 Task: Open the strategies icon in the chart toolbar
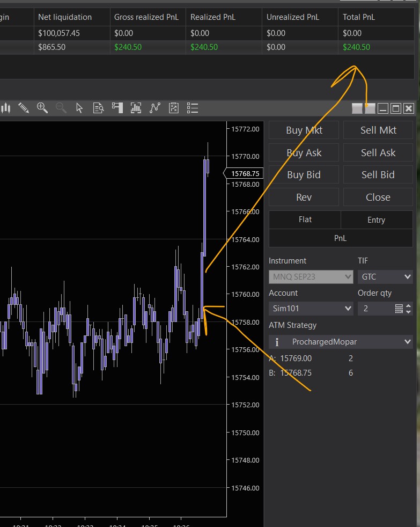pyautogui.click(x=155, y=108)
